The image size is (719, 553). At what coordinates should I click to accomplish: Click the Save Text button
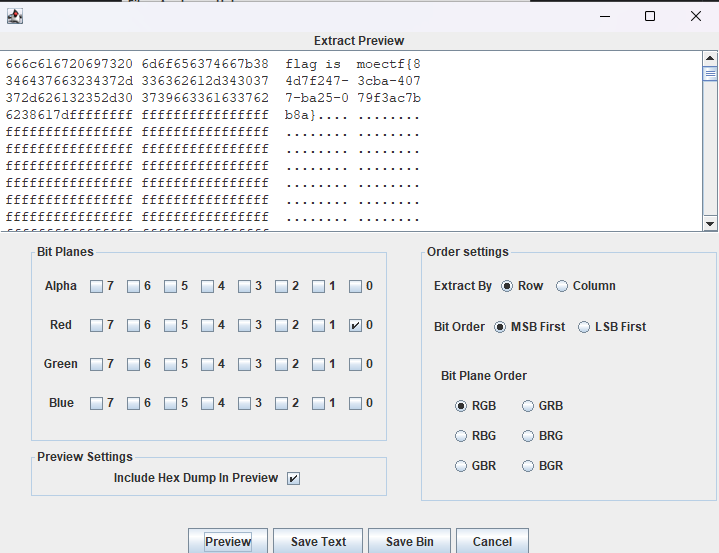(318, 541)
